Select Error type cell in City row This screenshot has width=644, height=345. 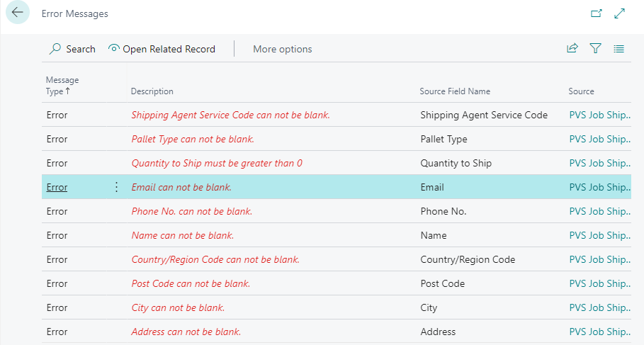point(57,307)
